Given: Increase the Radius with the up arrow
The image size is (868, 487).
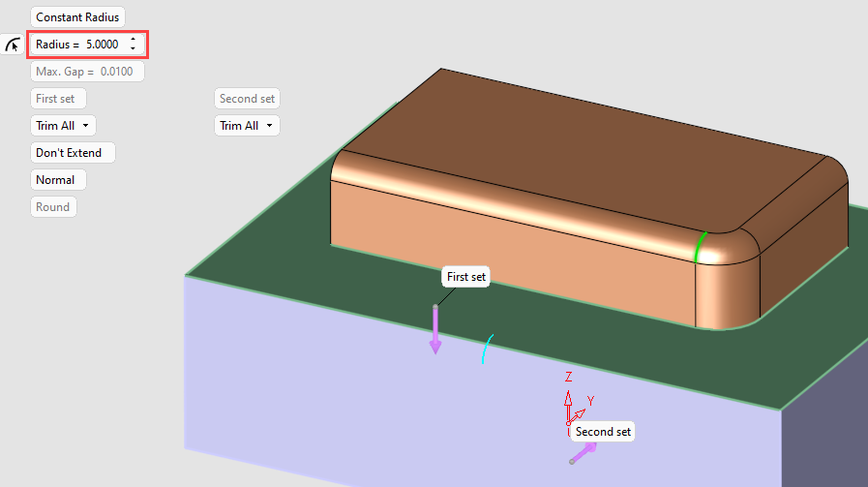Looking at the screenshot, I should pos(133,40).
